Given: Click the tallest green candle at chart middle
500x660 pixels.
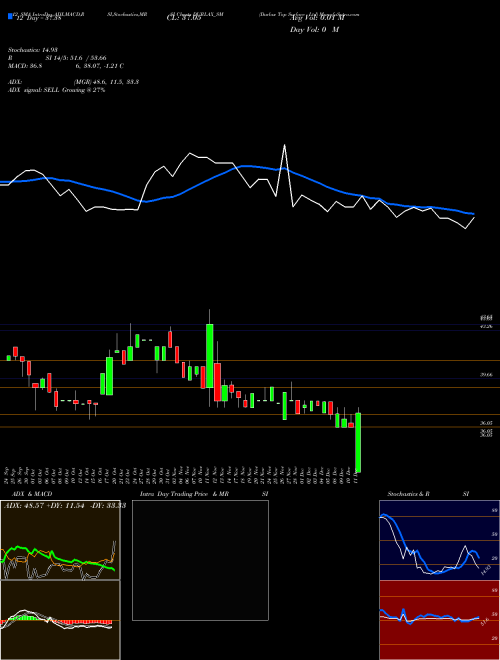Looking at the screenshot, I should point(210,356).
